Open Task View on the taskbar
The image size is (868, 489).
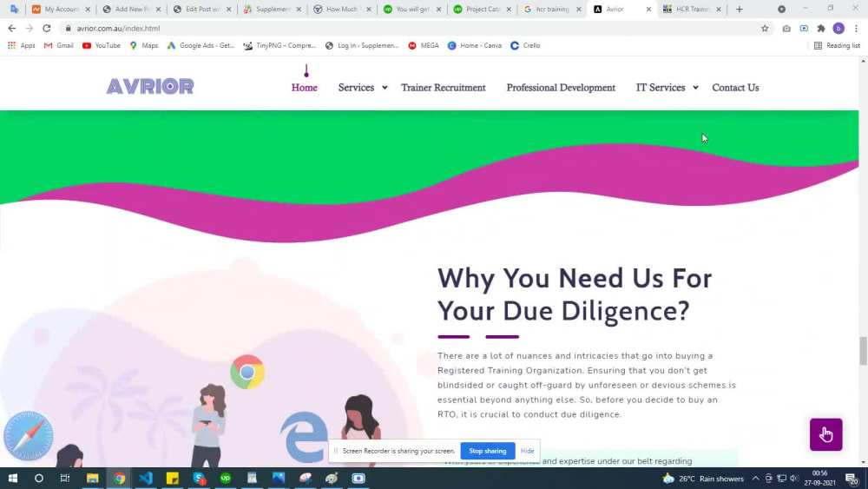pyautogui.click(x=65, y=478)
